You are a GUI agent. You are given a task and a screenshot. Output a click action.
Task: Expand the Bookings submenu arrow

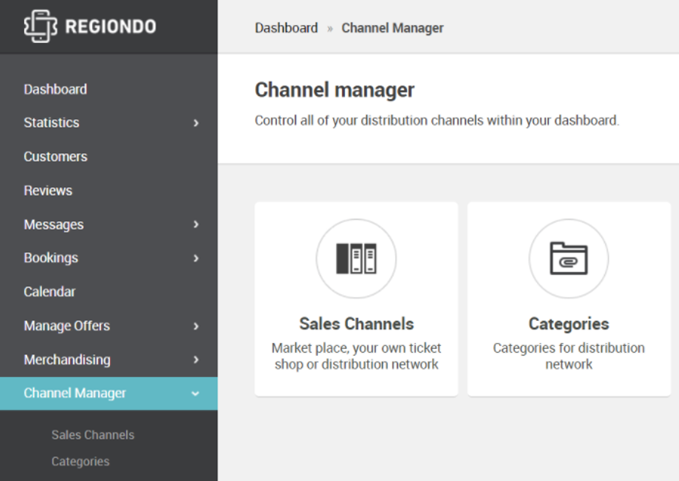pos(196,258)
